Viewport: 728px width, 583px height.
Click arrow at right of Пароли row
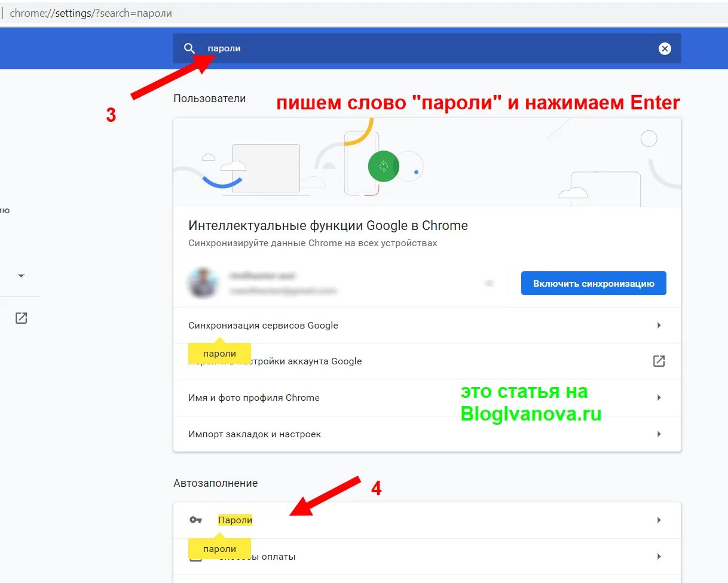click(659, 520)
